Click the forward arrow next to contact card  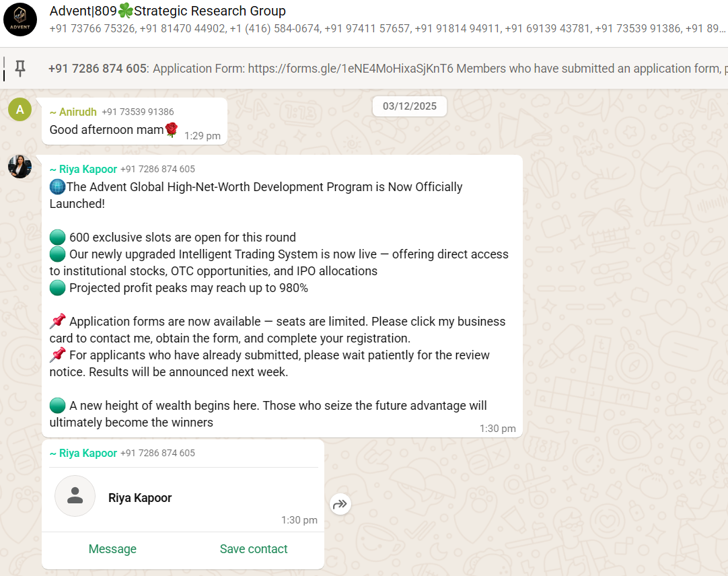point(340,504)
